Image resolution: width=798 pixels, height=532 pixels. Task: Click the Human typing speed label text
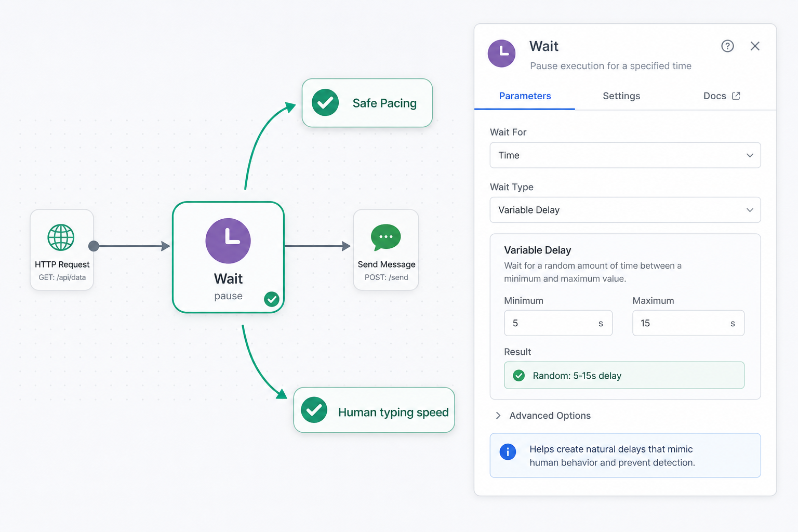(393, 413)
